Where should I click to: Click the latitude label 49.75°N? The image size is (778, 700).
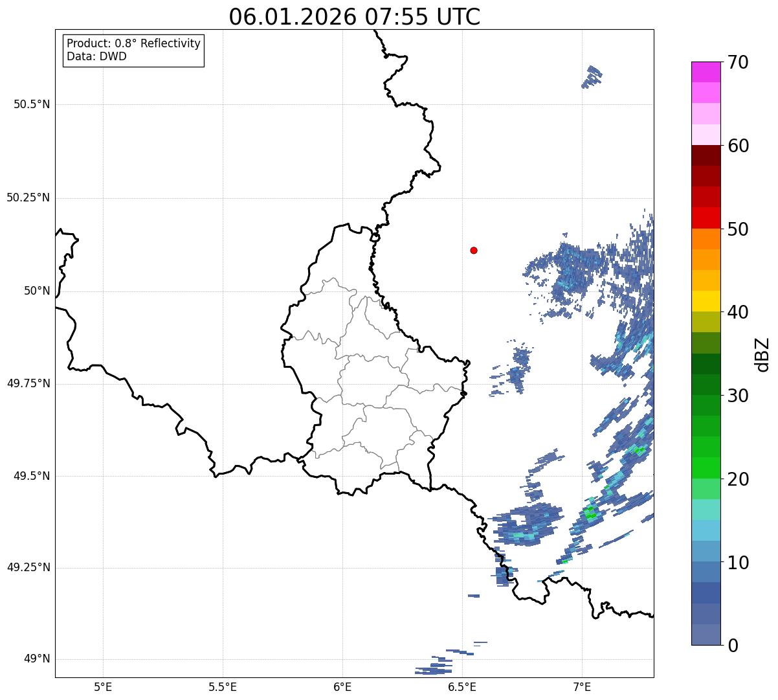pyautogui.click(x=28, y=383)
